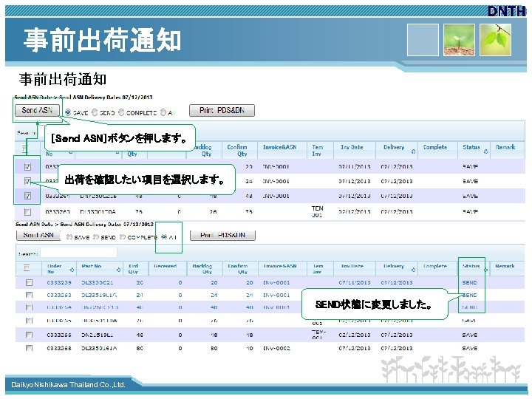
Task: Sort by Delivery arrows in upper table
Action: (x=413, y=151)
